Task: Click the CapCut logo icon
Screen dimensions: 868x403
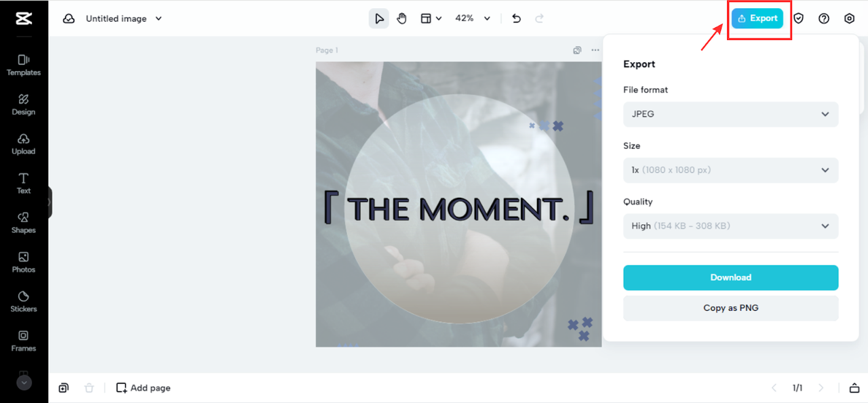Action: 24,18
